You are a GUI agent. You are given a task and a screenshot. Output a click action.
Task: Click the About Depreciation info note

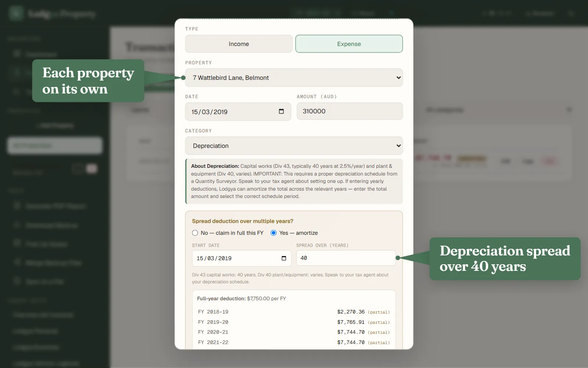click(294, 181)
